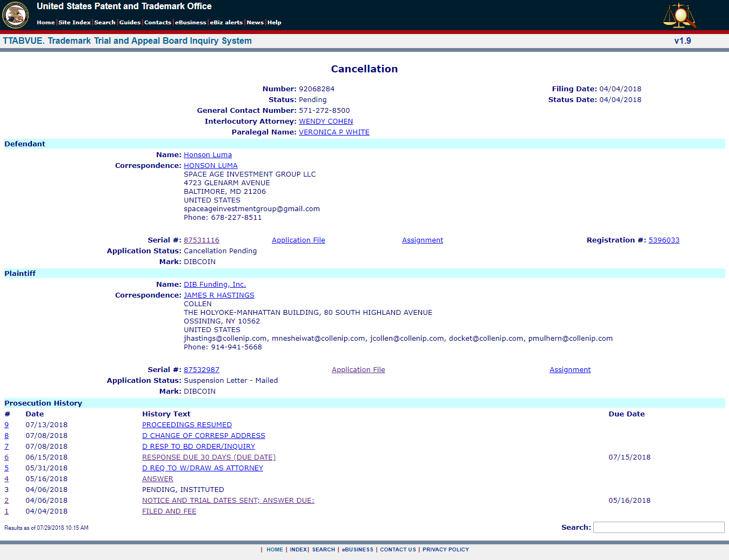This screenshot has width=729, height=560.
Task: Click the defendant phone 678-227-8511
Action: [x=236, y=218]
